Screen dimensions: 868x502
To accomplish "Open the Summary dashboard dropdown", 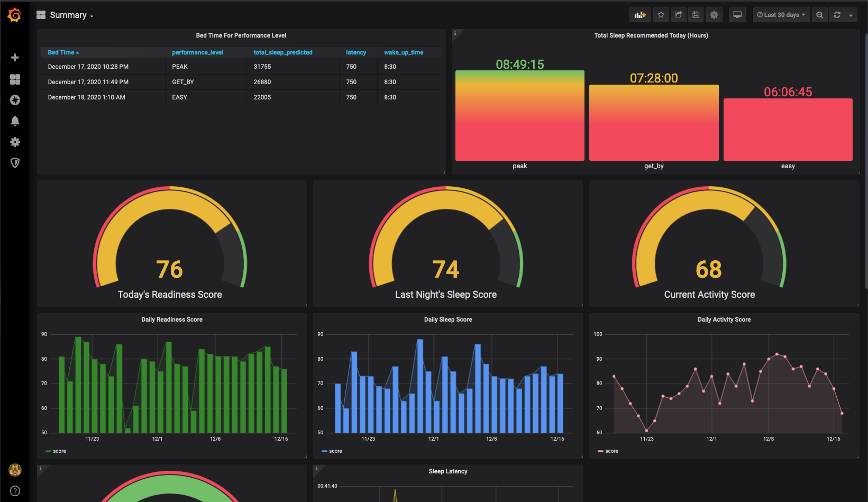I will click(71, 15).
